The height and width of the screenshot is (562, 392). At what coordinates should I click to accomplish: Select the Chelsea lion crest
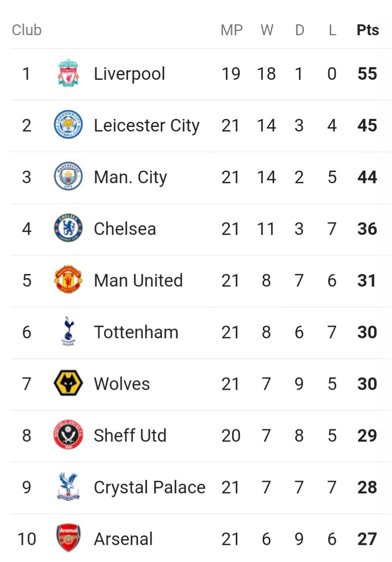point(68,228)
